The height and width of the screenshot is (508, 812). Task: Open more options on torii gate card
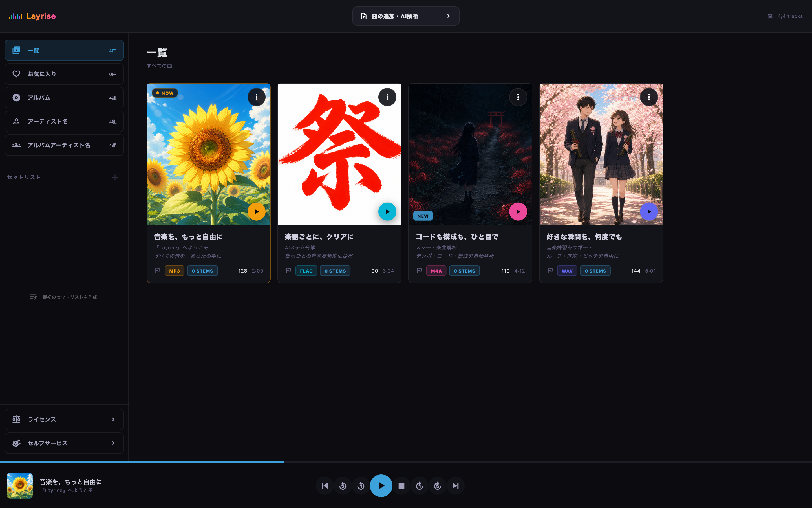518,97
